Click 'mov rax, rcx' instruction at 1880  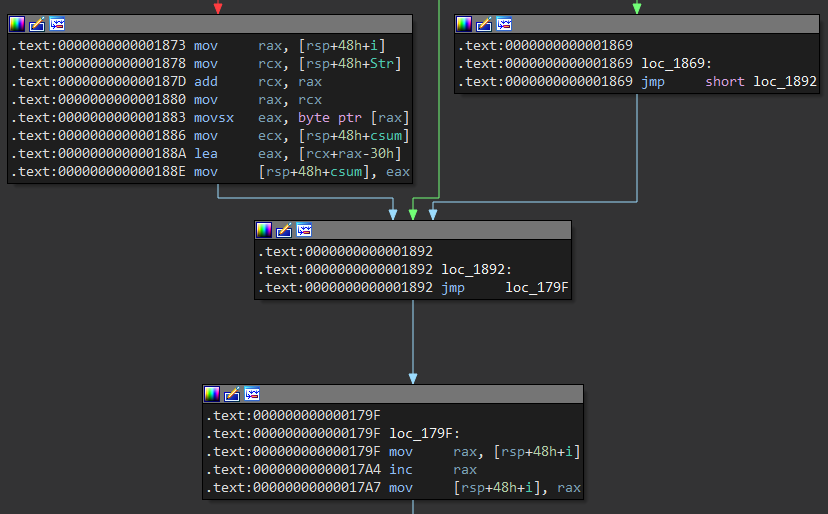pyautogui.click(x=166, y=99)
